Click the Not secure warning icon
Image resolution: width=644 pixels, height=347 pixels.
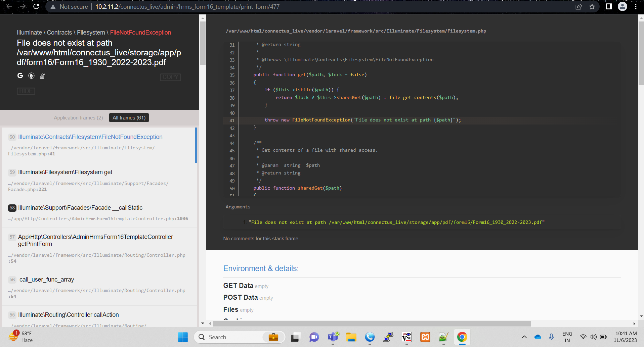coord(53,7)
